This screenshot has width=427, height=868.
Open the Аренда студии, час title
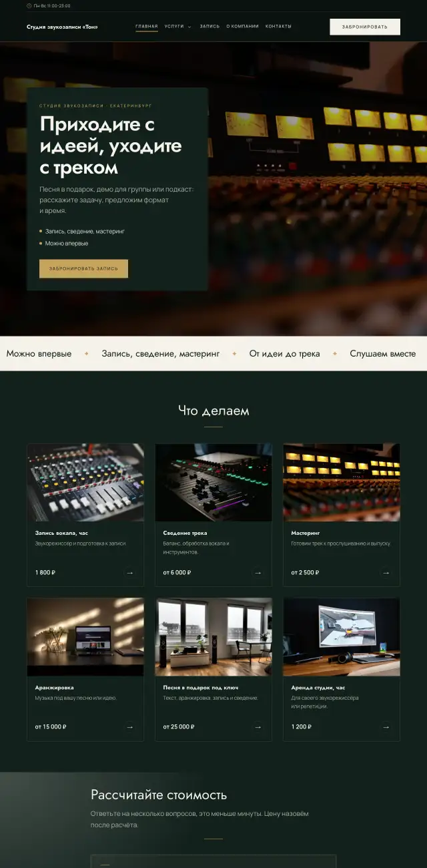pos(318,687)
